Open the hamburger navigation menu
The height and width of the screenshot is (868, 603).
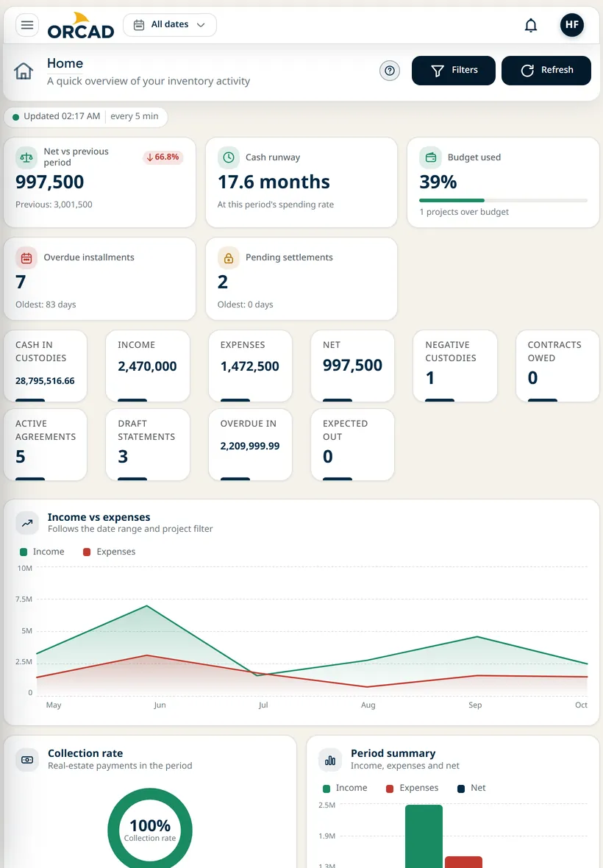point(27,25)
